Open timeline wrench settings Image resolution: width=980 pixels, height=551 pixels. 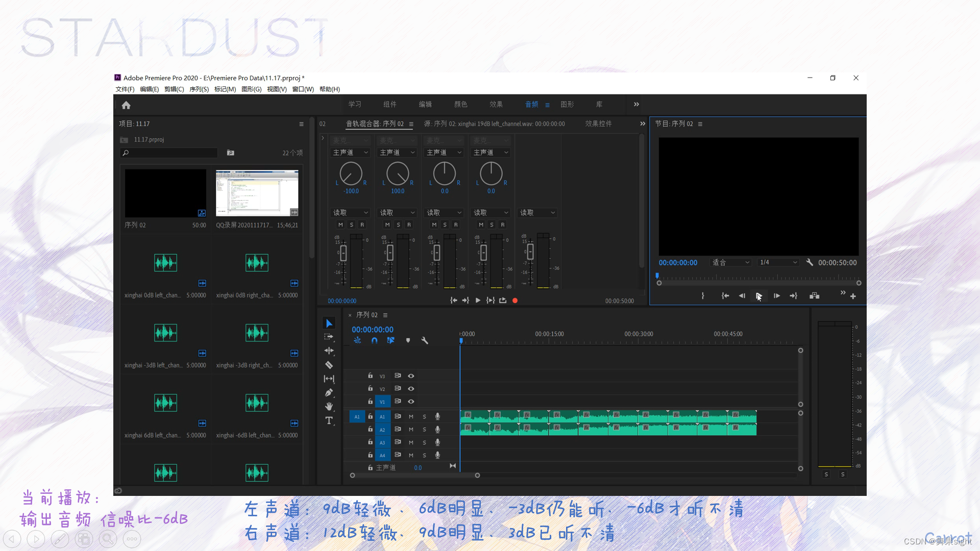425,340
